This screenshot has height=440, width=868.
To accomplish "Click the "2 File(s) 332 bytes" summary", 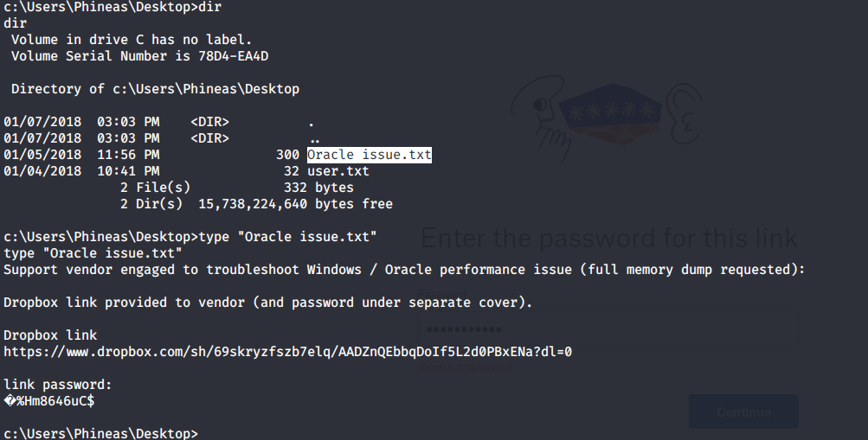I will [236, 188].
